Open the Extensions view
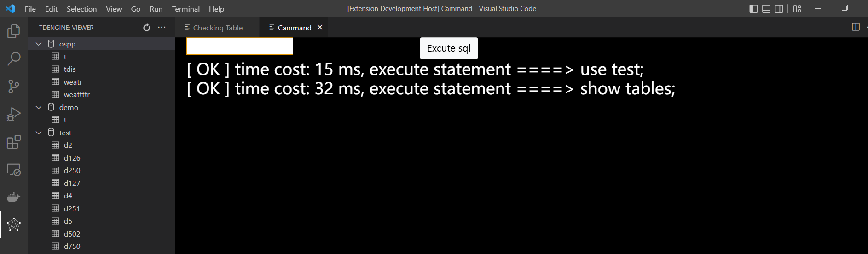Screen dimensions: 868x254 coord(14,142)
